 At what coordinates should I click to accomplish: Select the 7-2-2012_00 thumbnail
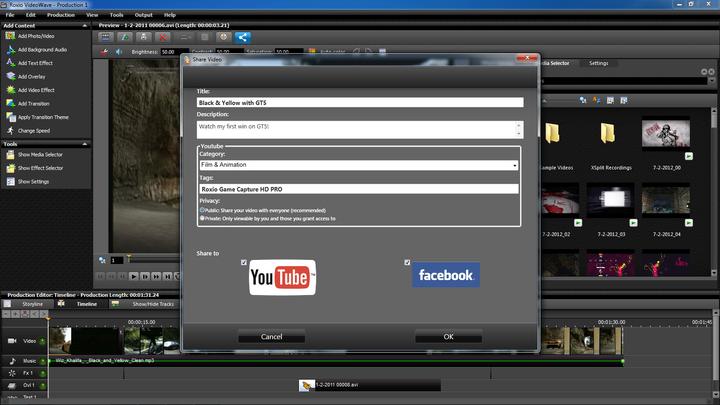(x=666, y=134)
